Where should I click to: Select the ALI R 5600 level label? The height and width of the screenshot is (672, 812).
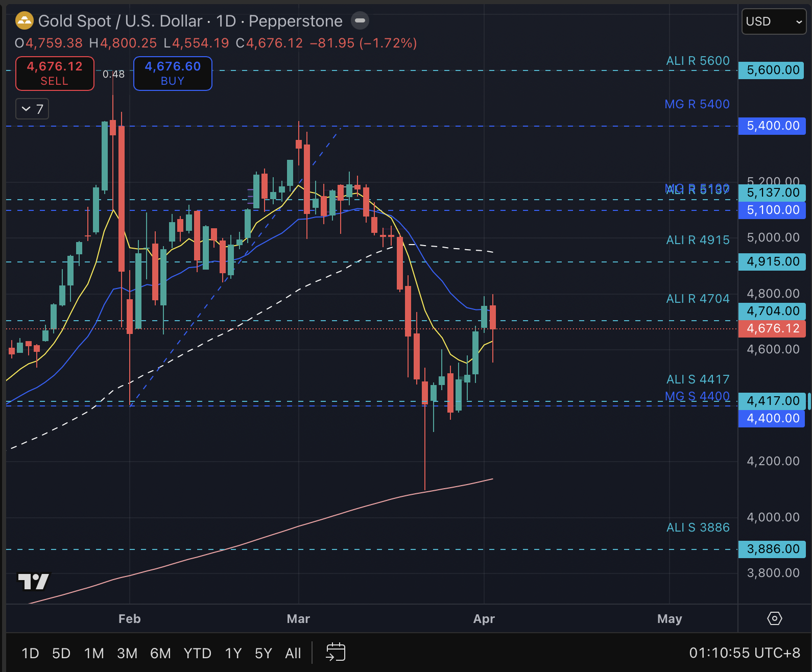click(x=698, y=61)
